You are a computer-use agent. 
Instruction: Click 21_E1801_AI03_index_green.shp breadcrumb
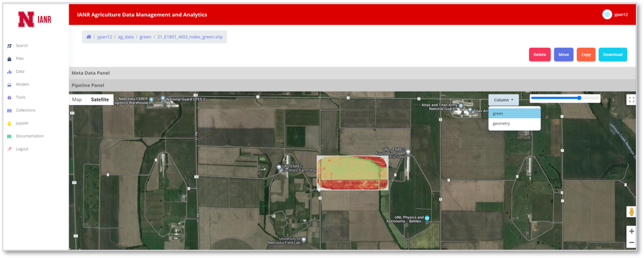[x=190, y=37]
